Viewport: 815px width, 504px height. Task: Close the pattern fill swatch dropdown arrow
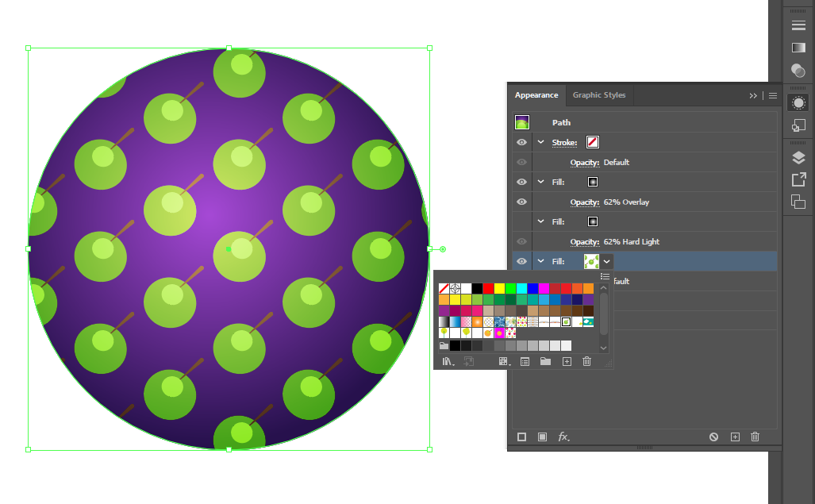point(606,261)
